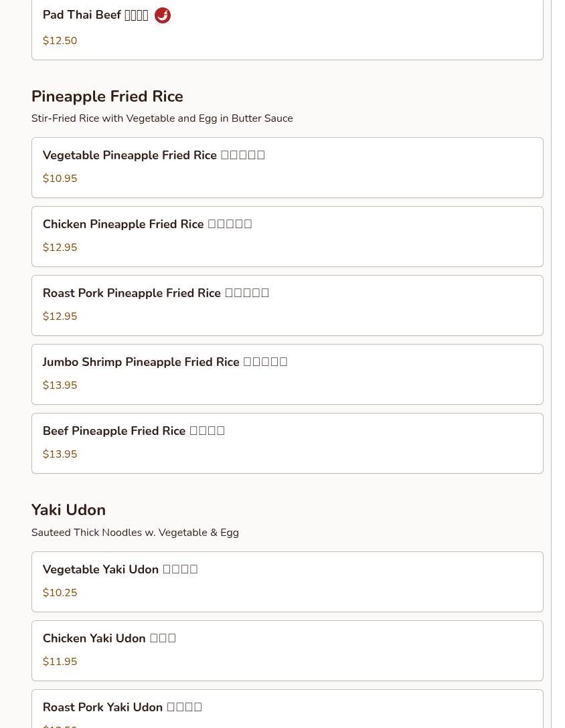The image size is (565, 728).
Task: Click the Pineapple Fried Rice section heading
Action: (107, 96)
